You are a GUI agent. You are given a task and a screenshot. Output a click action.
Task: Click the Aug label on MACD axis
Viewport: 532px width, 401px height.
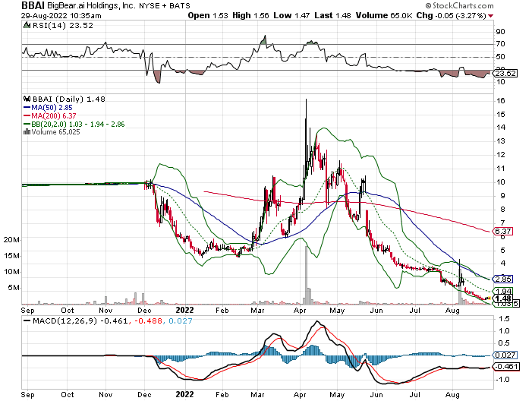click(452, 395)
